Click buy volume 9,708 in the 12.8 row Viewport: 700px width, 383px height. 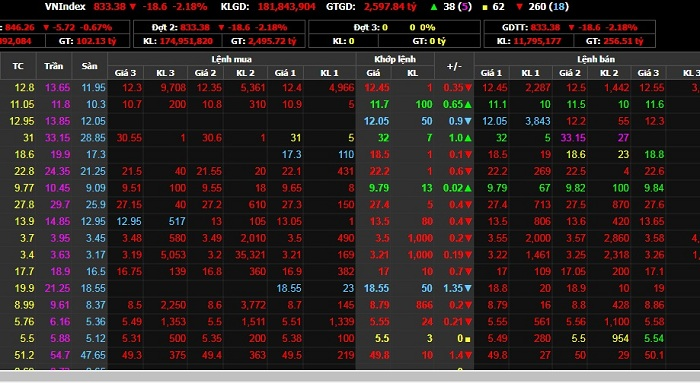pyautogui.click(x=173, y=87)
